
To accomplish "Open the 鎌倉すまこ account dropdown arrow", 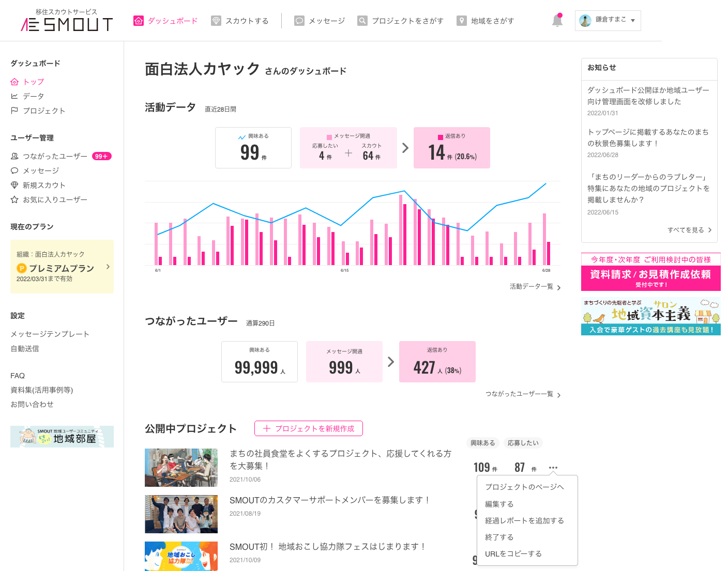I will pyautogui.click(x=633, y=21).
